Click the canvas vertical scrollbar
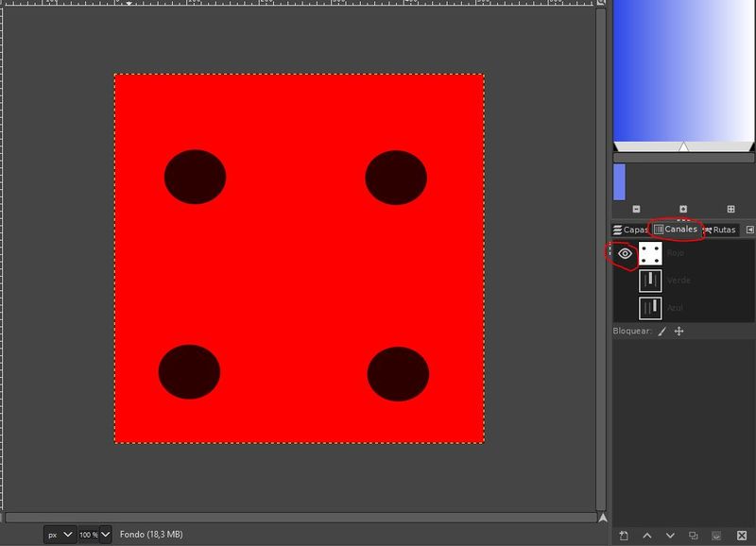Viewport: 756px width, 546px height. (x=601, y=259)
